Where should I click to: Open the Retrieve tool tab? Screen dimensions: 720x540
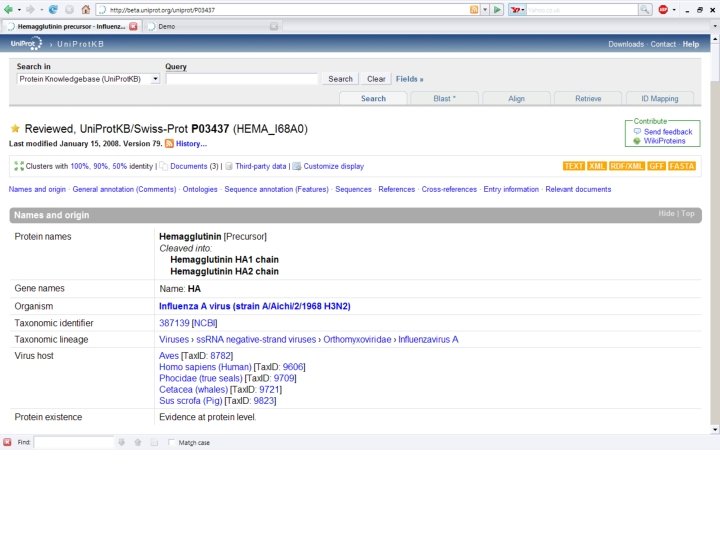pyautogui.click(x=588, y=98)
